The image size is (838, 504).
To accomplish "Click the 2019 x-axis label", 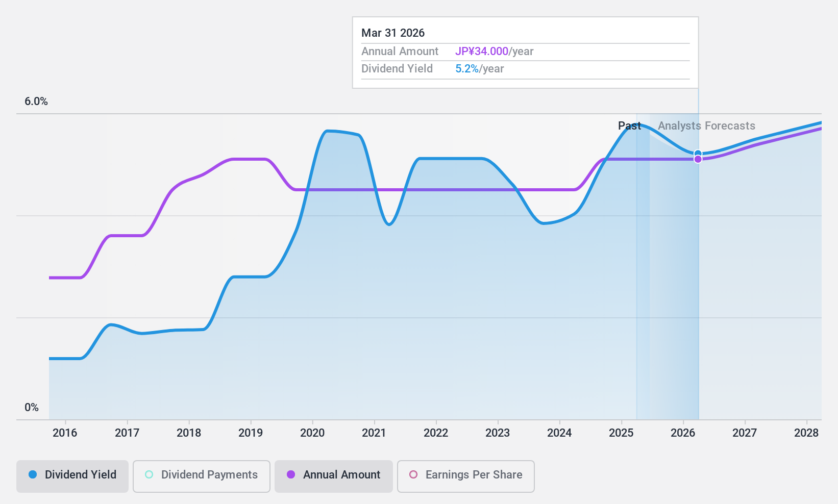I will tap(251, 433).
